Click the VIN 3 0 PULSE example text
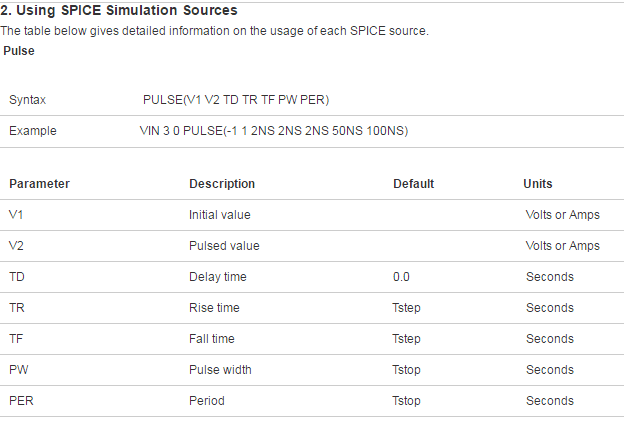The height and width of the screenshot is (442, 624). 273,131
